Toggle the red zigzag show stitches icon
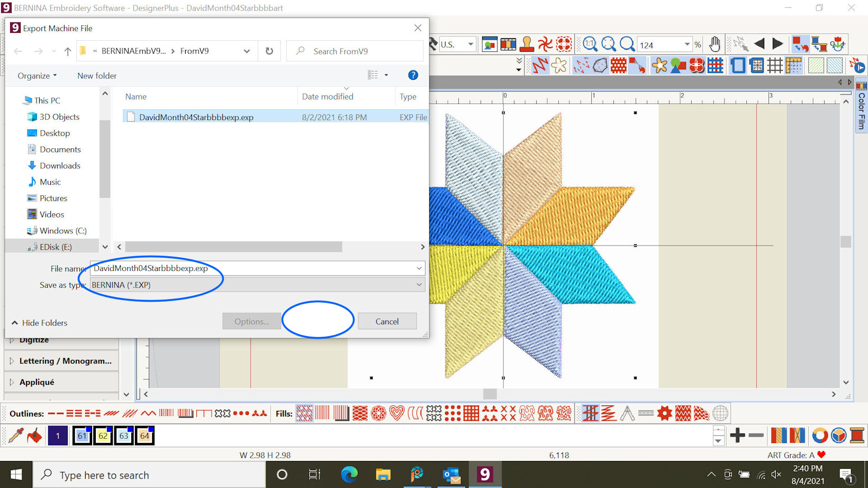 point(540,66)
